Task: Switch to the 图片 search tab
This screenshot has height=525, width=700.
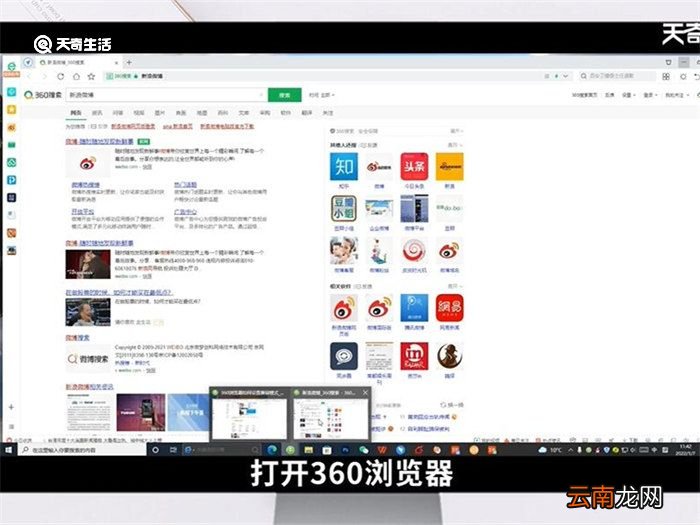Action: [x=159, y=113]
